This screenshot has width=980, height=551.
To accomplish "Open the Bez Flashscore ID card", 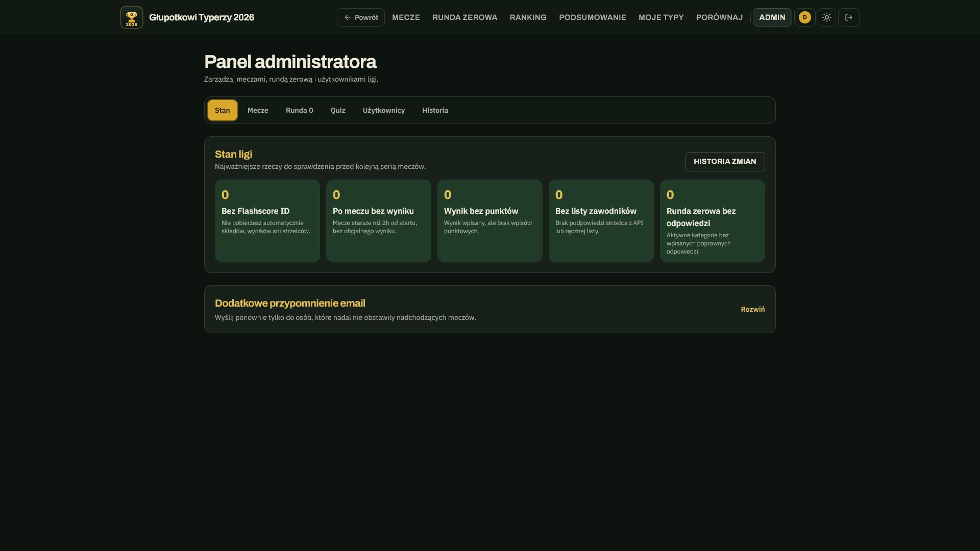I will tap(267, 221).
